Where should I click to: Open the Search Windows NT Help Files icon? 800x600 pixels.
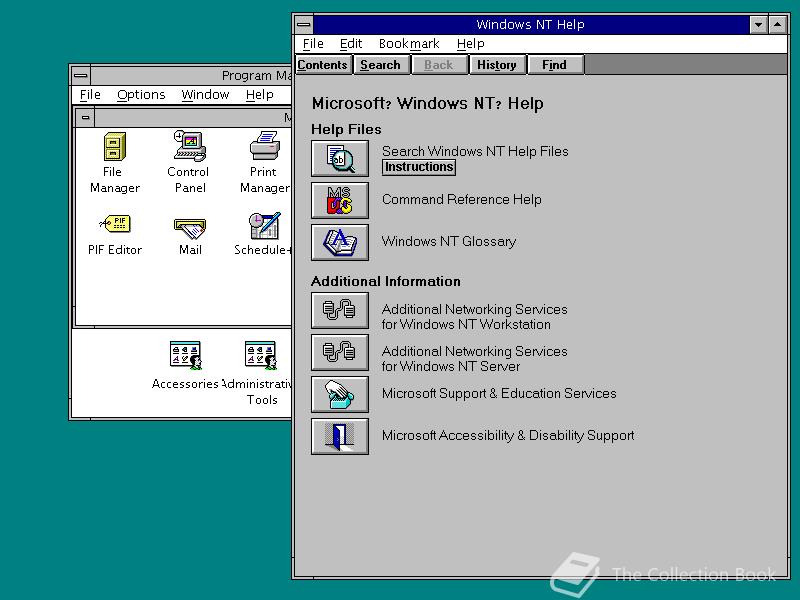pos(340,159)
